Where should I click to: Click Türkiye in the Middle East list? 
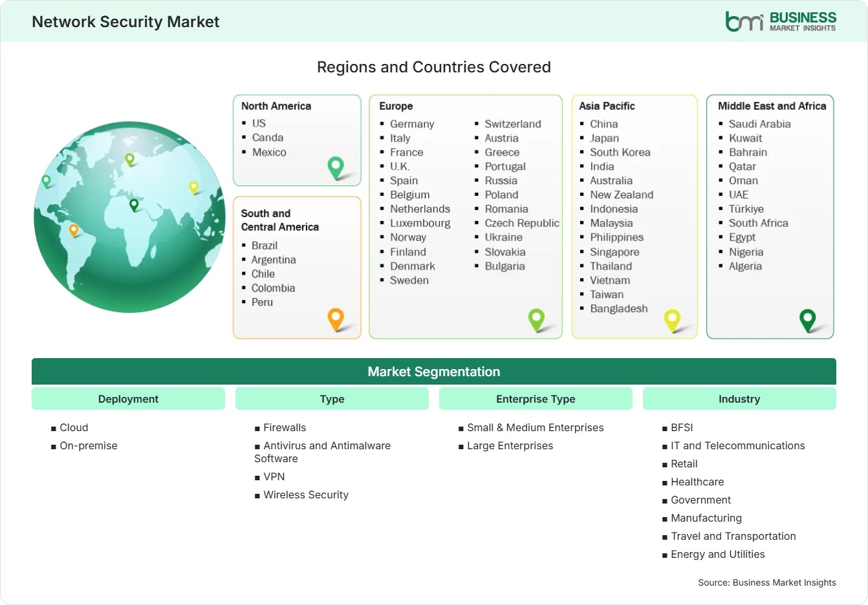tap(746, 209)
